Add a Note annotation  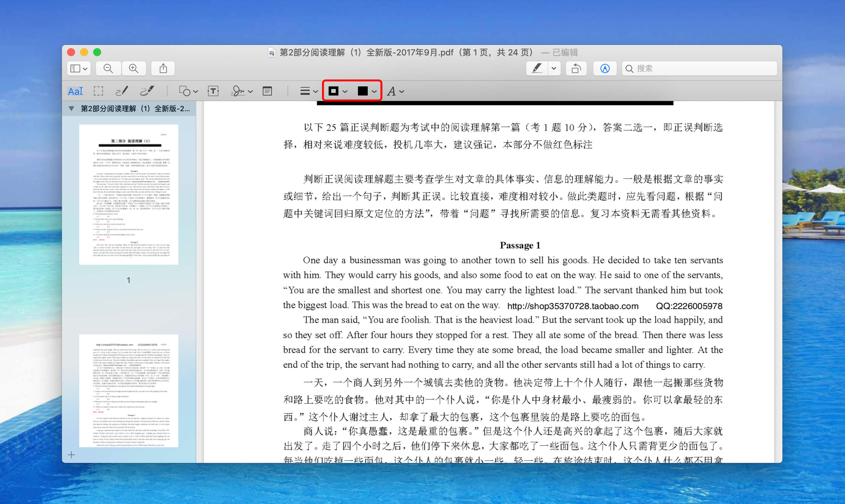coord(267,91)
